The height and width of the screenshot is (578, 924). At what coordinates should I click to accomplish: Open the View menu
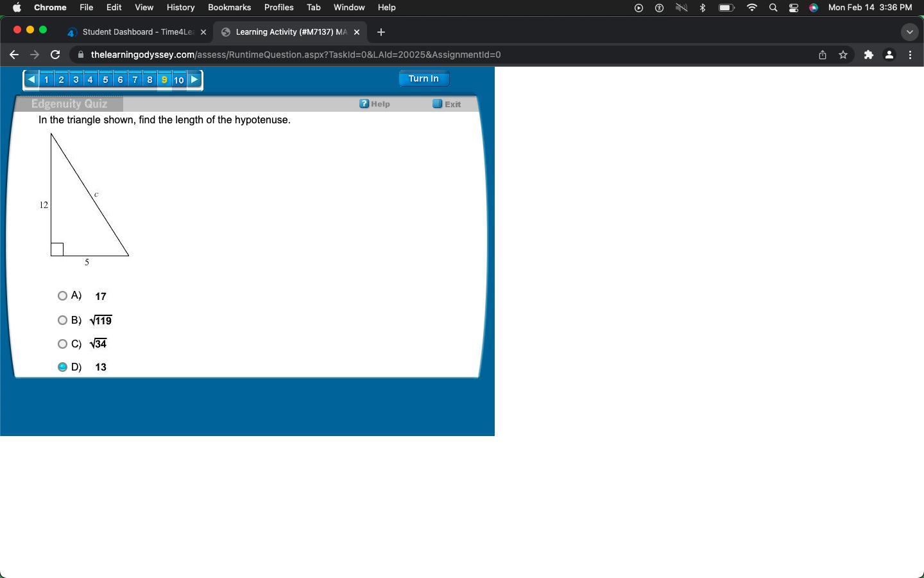144,8
